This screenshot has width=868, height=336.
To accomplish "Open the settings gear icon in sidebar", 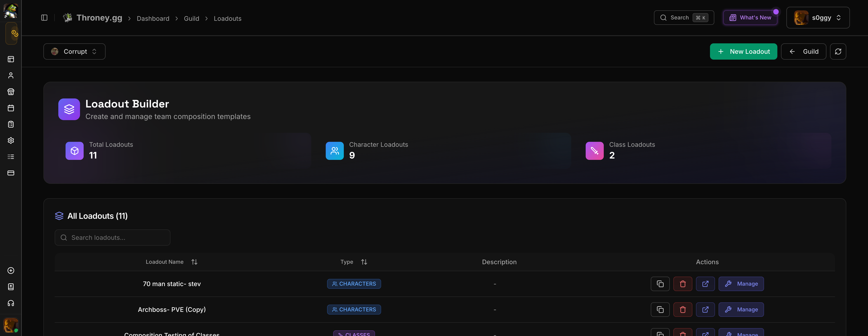I will [11, 140].
